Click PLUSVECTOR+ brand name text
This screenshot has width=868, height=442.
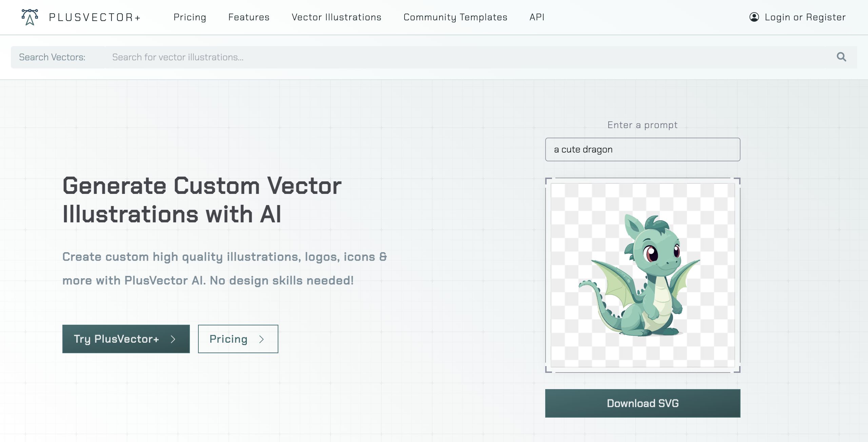95,17
